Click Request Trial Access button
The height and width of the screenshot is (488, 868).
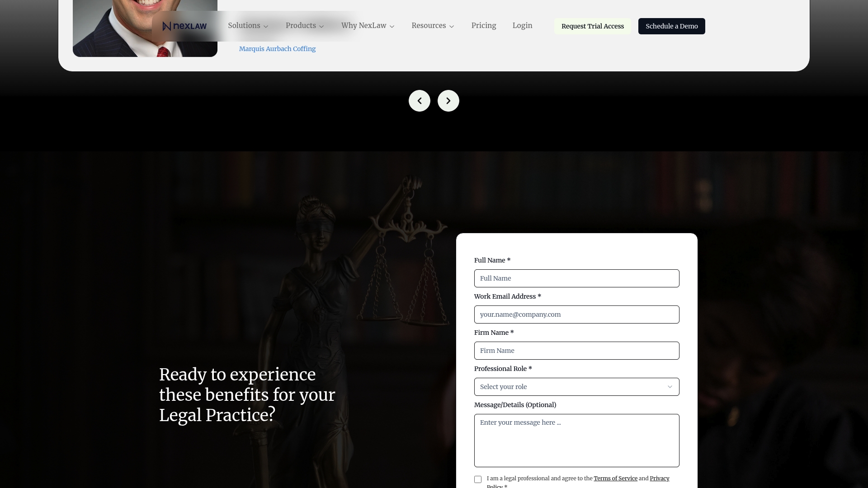593,26
